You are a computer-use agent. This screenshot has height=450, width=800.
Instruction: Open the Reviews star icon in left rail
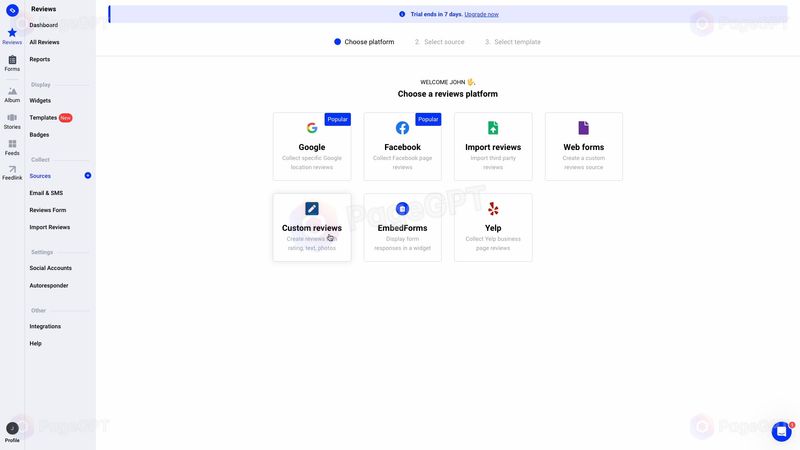click(x=12, y=33)
